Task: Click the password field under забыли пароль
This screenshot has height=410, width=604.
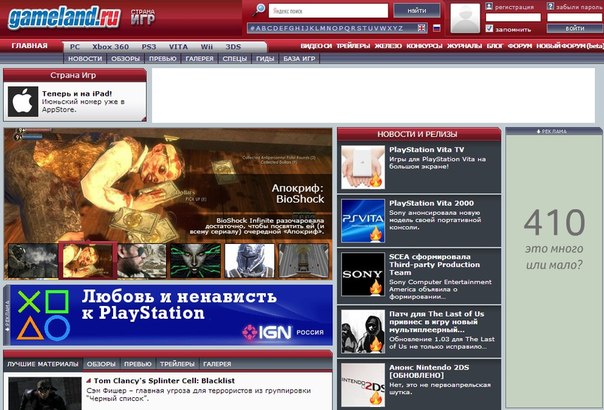Action: tap(575, 17)
